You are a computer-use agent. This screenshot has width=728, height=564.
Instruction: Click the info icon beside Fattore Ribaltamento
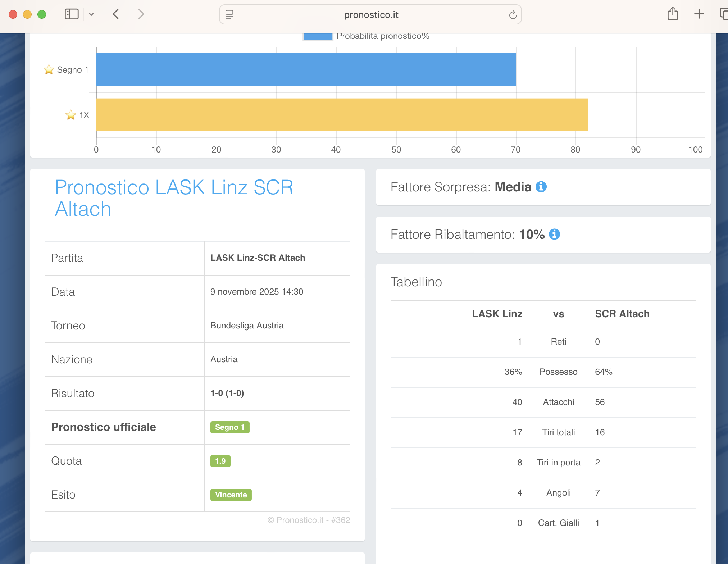[x=554, y=234]
